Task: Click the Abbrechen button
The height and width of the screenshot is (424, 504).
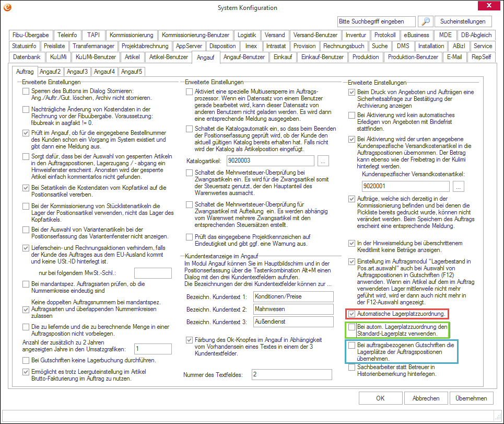Action: click(426, 398)
